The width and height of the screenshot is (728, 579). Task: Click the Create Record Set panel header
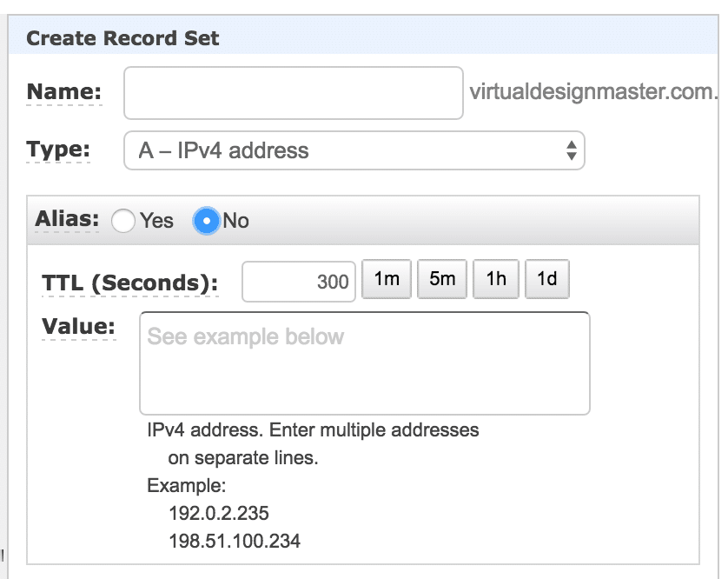tap(122, 38)
